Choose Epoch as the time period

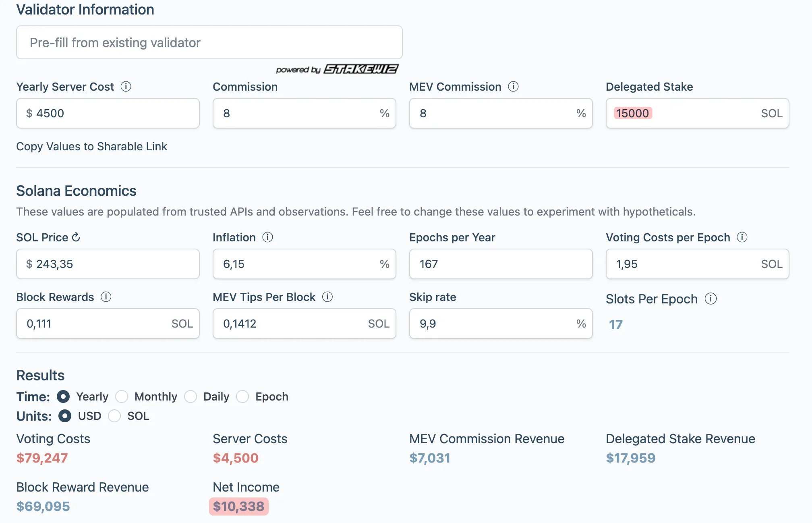[x=242, y=397]
